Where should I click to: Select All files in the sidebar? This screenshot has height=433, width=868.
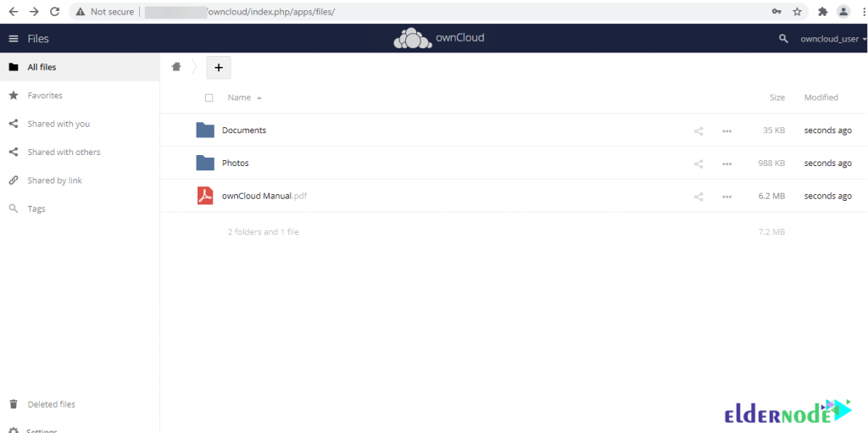pos(80,67)
